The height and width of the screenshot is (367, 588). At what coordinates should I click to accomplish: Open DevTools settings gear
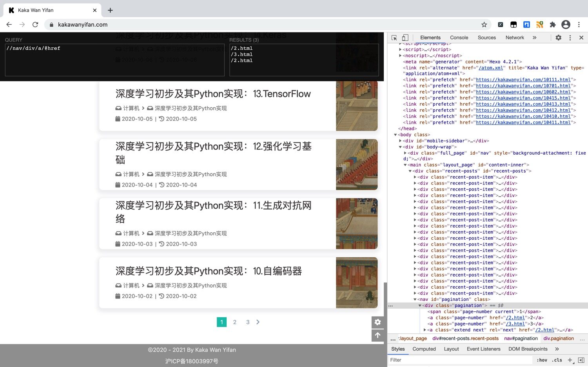pyautogui.click(x=558, y=37)
